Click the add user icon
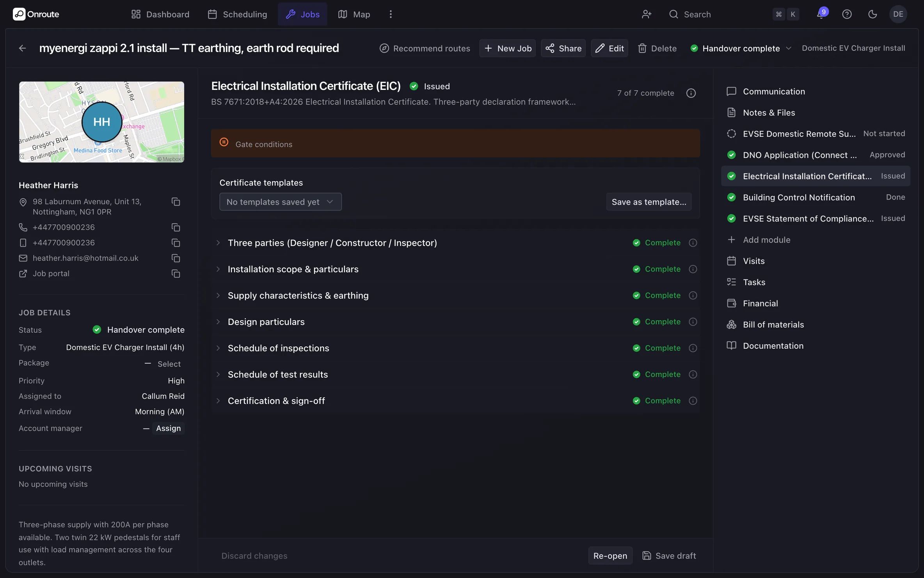 pos(647,14)
